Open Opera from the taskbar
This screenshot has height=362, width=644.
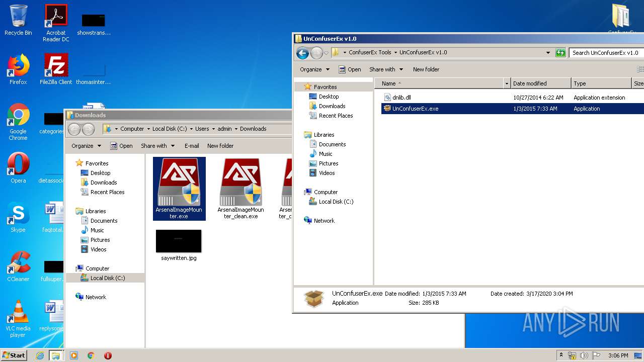[108, 355]
